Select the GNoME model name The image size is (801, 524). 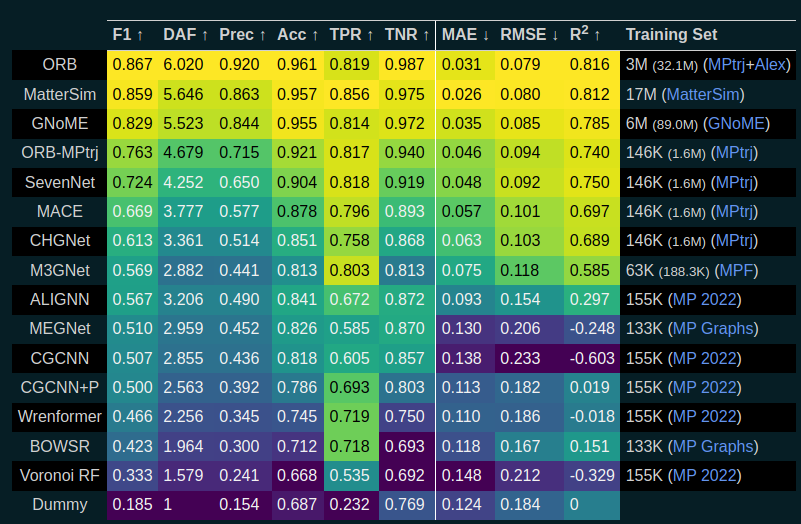tap(60, 124)
